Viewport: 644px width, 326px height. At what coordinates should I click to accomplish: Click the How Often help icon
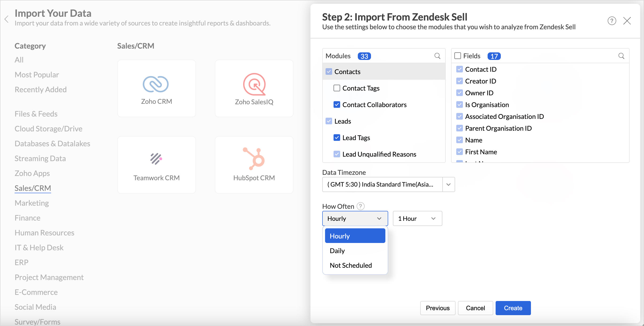click(360, 206)
